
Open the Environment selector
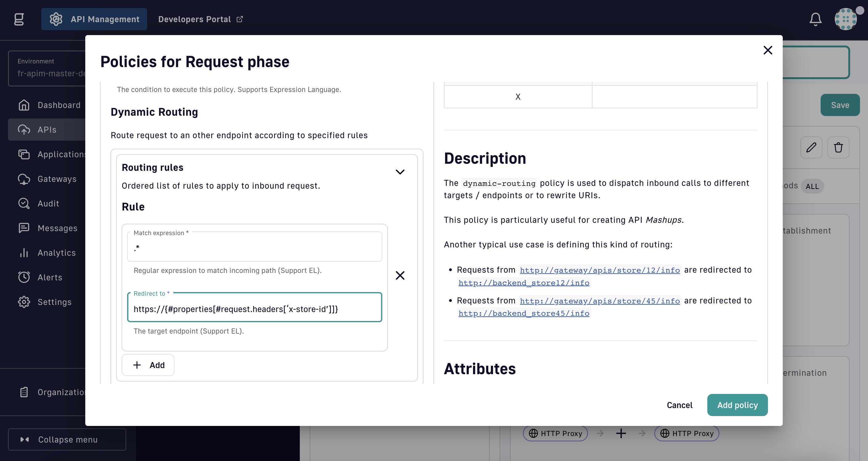(47, 68)
